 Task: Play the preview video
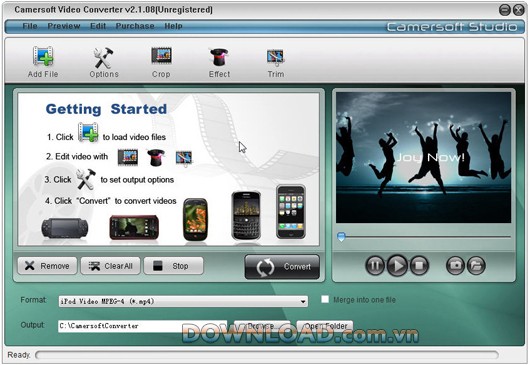point(397,265)
